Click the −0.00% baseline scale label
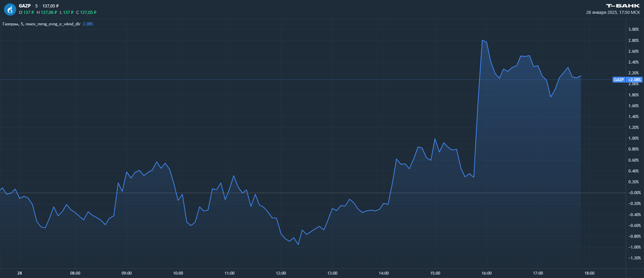Screen dimensions: 644x278 click(634, 193)
